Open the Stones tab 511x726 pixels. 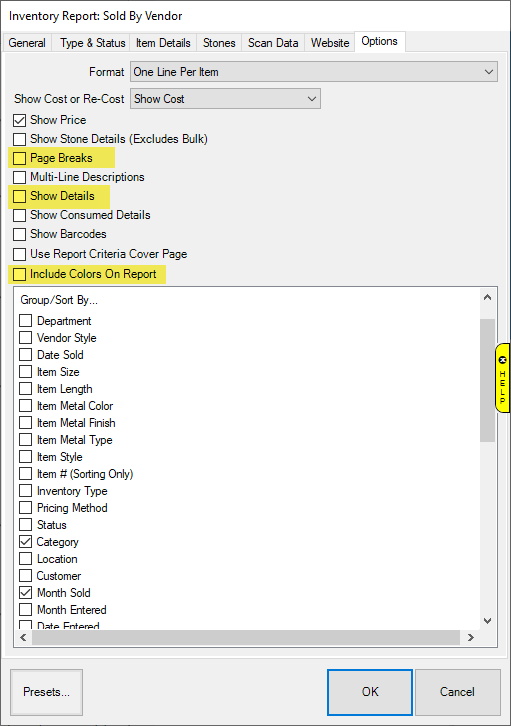click(219, 43)
